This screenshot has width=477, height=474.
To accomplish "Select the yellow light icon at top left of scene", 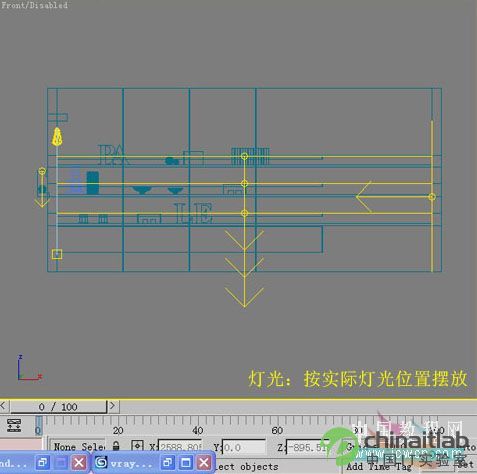I will [x=57, y=137].
